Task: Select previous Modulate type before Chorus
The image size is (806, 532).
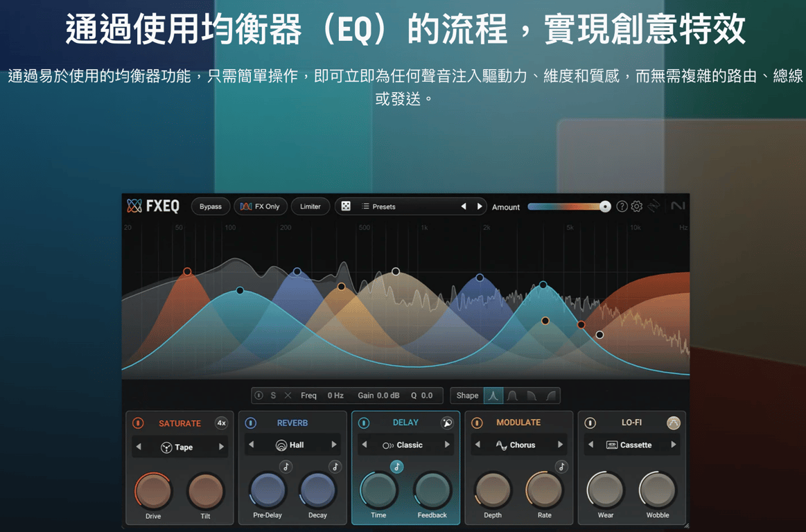Action: pyautogui.click(x=478, y=445)
